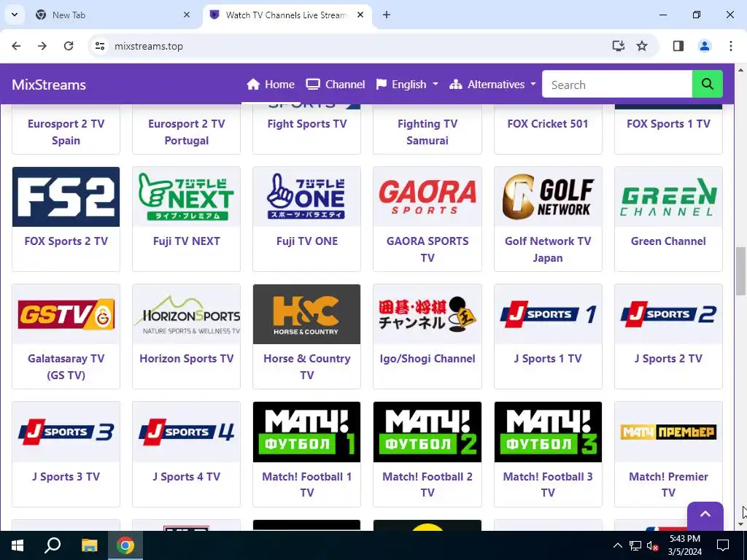Open Windows taskbar search
Screen dimensions: 747x560
tap(53, 545)
